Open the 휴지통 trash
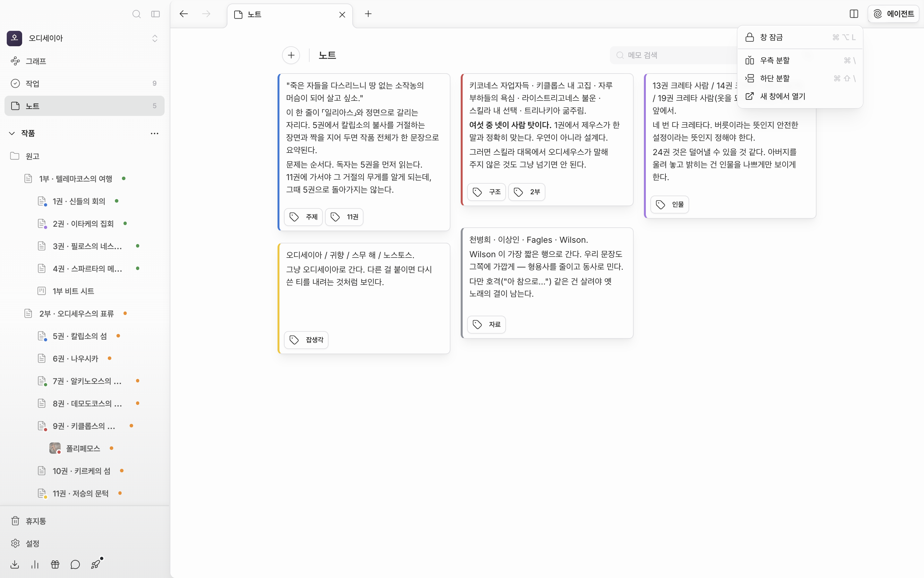Image resolution: width=924 pixels, height=578 pixels. point(84,521)
